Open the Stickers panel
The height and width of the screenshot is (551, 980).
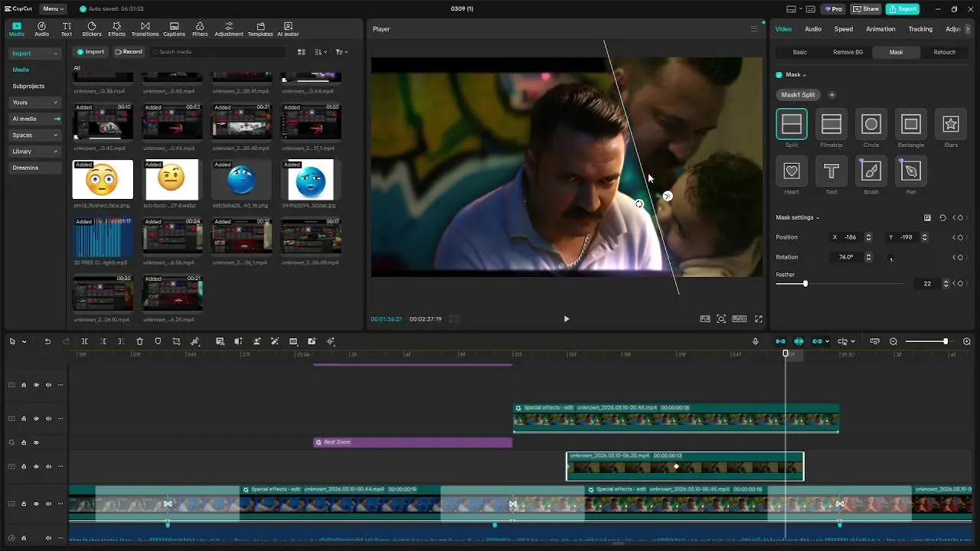tap(92, 29)
